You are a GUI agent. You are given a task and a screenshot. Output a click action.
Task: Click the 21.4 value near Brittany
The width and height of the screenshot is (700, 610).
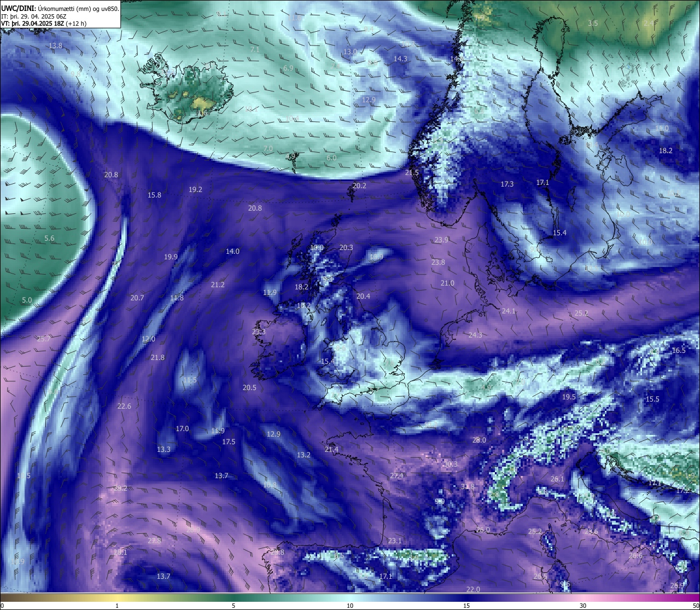[331, 450]
